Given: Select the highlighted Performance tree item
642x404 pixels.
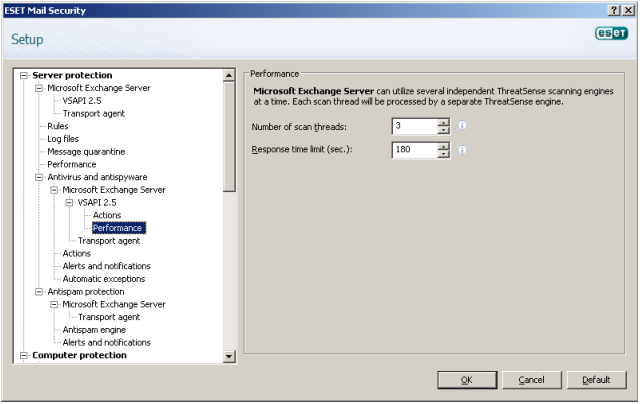Looking at the screenshot, I should coord(118,228).
